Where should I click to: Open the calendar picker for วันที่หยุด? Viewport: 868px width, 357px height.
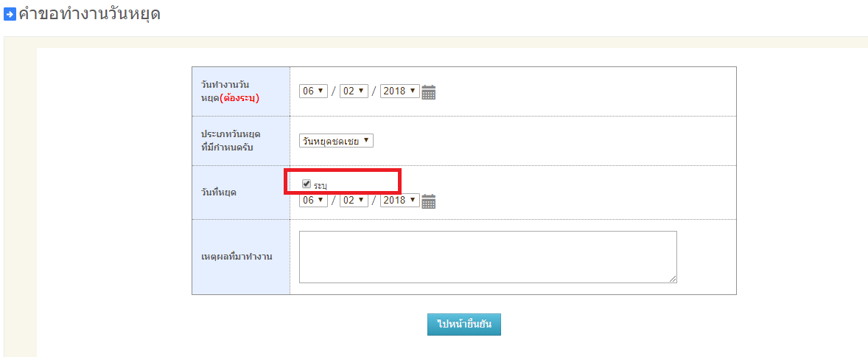point(429,201)
